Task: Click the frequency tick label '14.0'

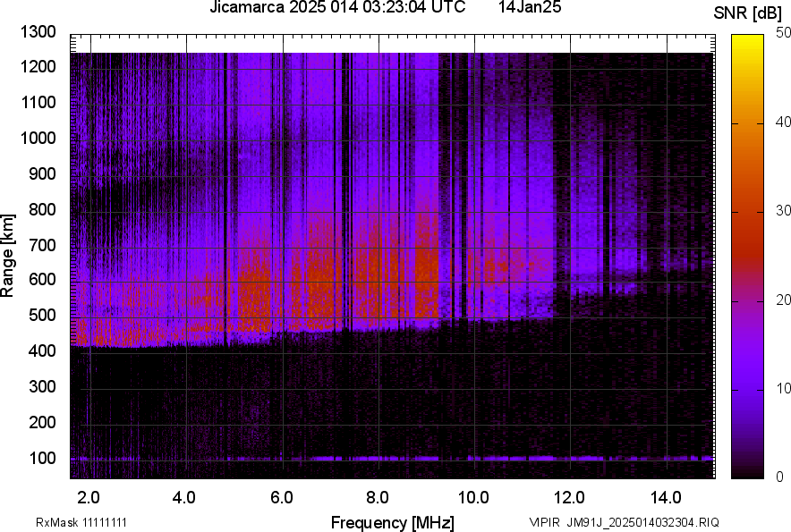Action: coord(666,498)
